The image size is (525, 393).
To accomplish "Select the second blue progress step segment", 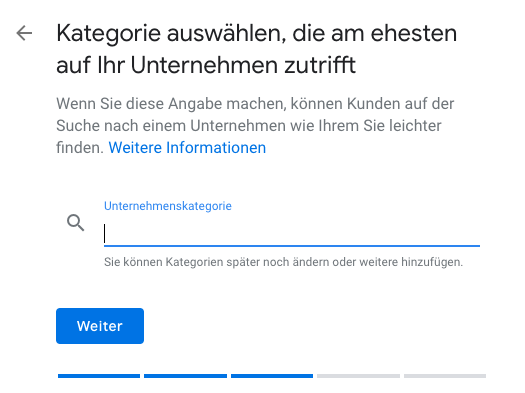I will (185, 376).
